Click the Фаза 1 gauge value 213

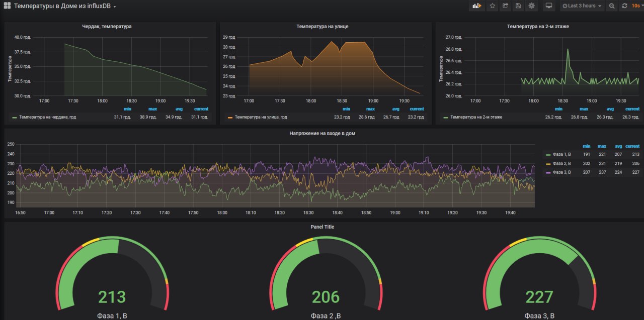click(112, 297)
